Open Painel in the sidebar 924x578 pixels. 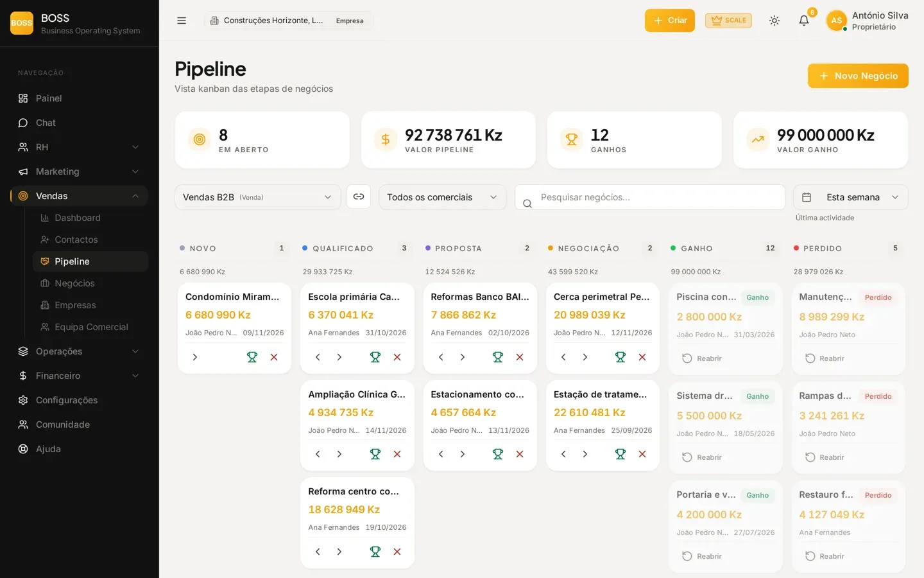(79, 98)
